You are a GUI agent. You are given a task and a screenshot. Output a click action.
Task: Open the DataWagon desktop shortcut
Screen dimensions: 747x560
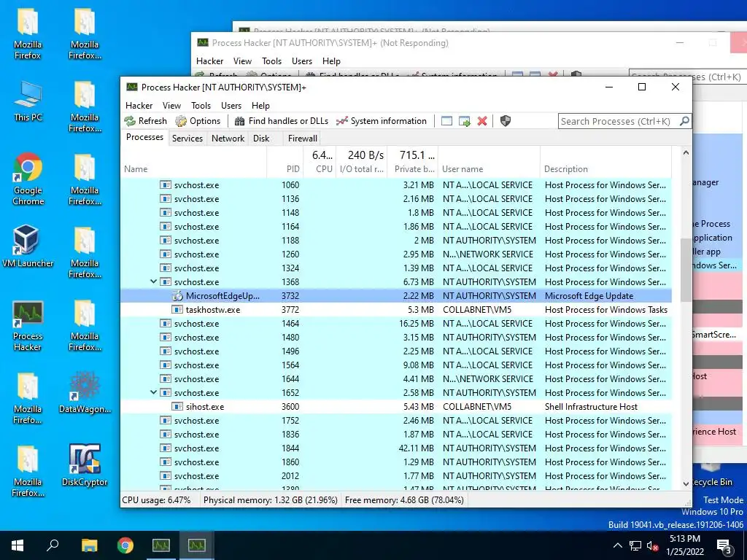pyautogui.click(x=85, y=393)
